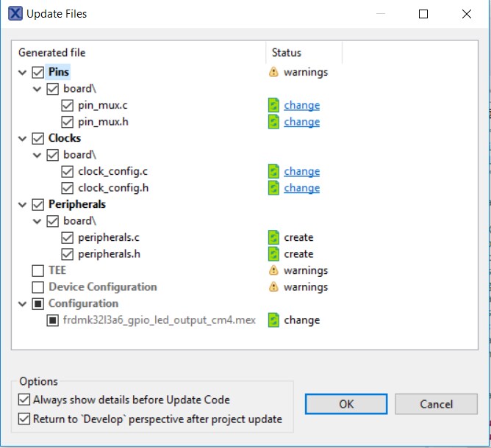Click the warning icon for Device Configuration
This screenshot has height=448, width=491.
273,287
